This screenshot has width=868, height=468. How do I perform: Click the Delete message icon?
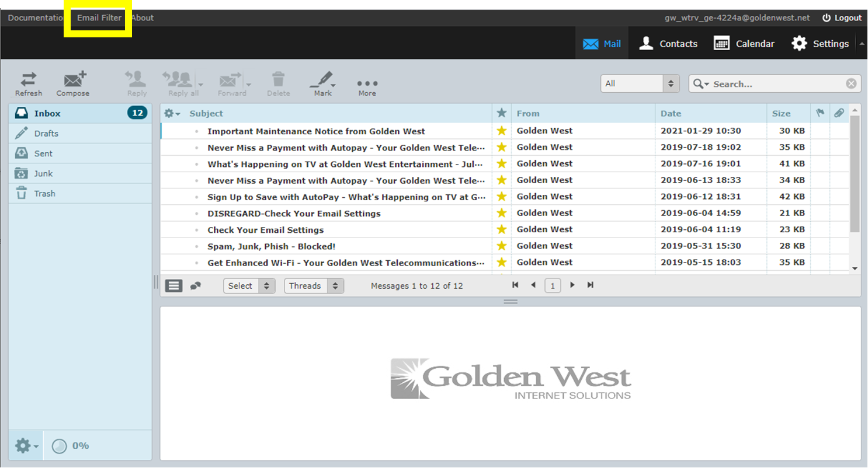tap(278, 83)
